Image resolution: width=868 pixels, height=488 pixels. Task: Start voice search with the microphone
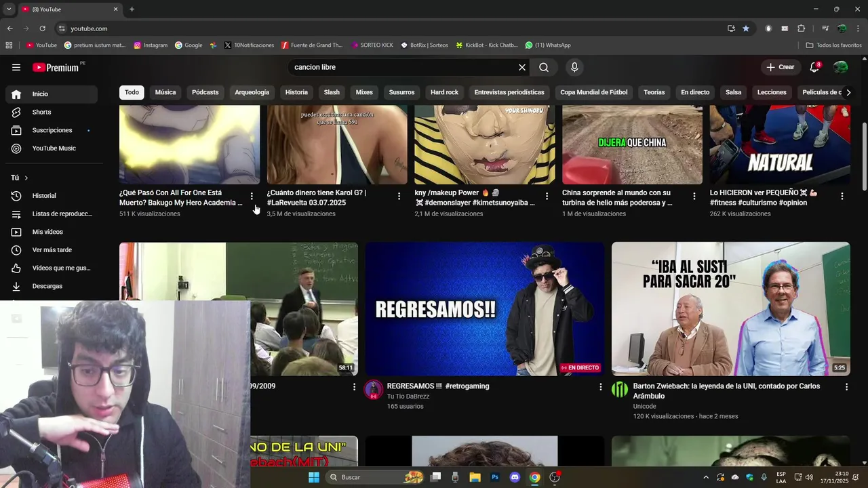coord(574,67)
